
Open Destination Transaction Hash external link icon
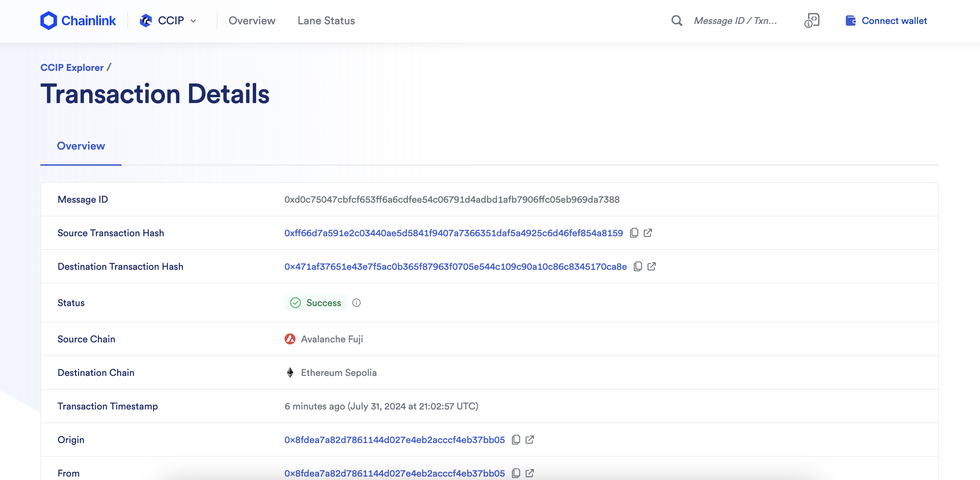(652, 266)
